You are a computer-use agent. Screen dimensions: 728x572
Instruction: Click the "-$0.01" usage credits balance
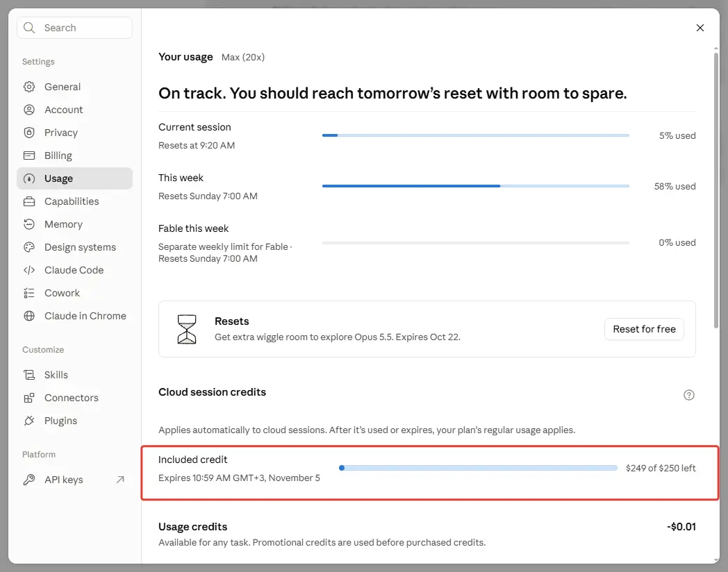[x=681, y=527]
